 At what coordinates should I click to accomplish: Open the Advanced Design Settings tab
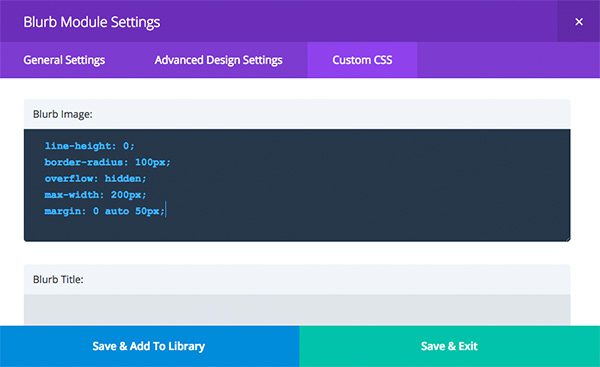[x=218, y=60]
